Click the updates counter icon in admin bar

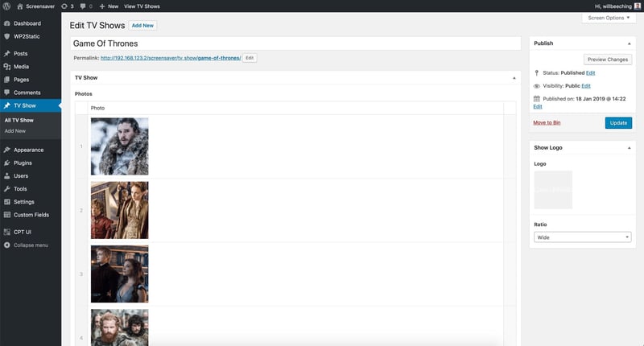pyautogui.click(x=67, y=6)
